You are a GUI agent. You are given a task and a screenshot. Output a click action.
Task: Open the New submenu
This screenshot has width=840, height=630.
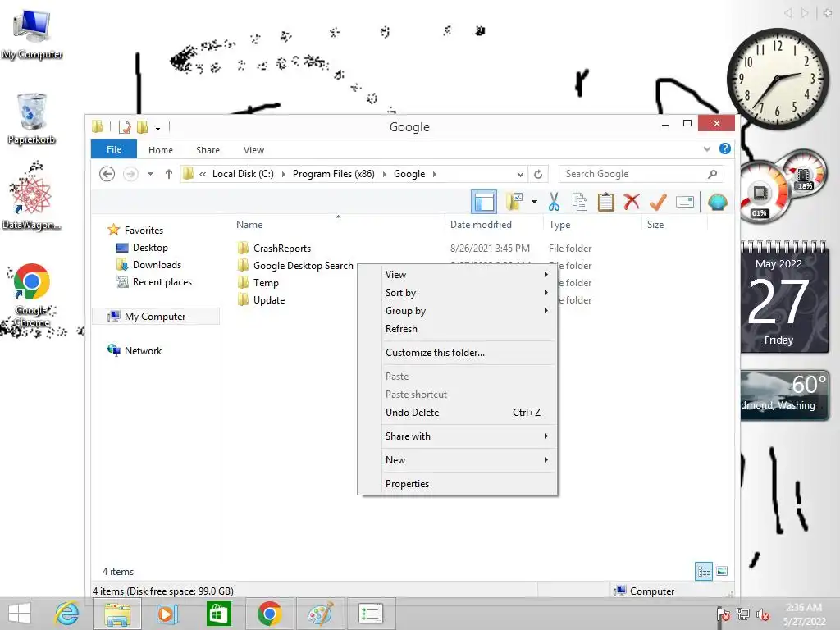click(467, 460)
